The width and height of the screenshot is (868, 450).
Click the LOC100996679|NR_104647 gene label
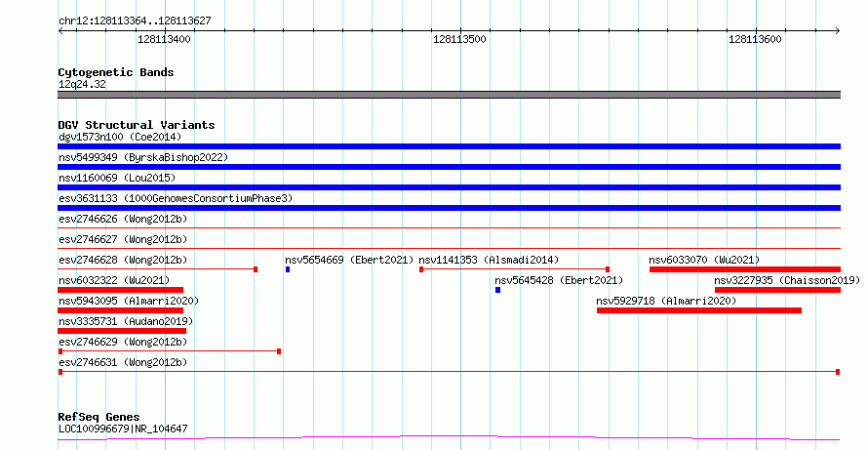123,429
